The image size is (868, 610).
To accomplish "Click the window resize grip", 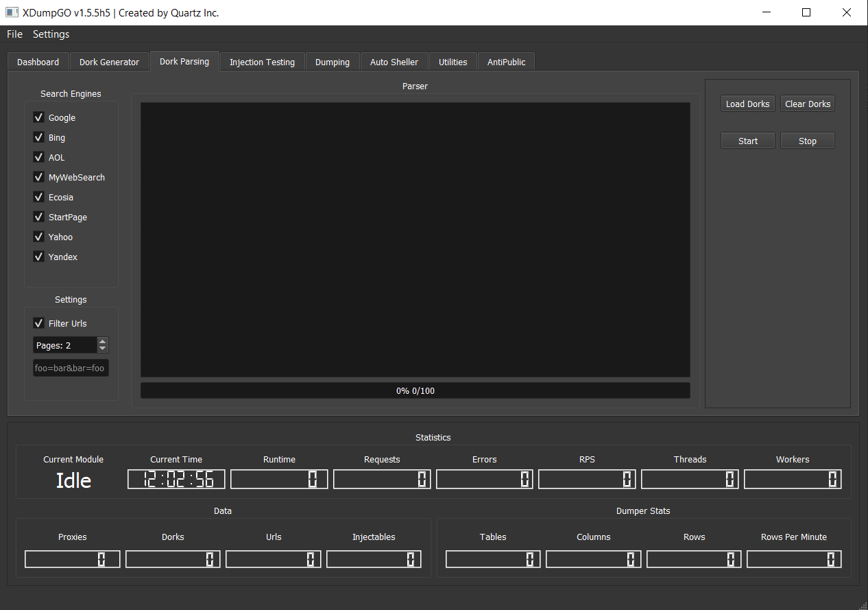I will pyautogui.click(x=863, y=605).
